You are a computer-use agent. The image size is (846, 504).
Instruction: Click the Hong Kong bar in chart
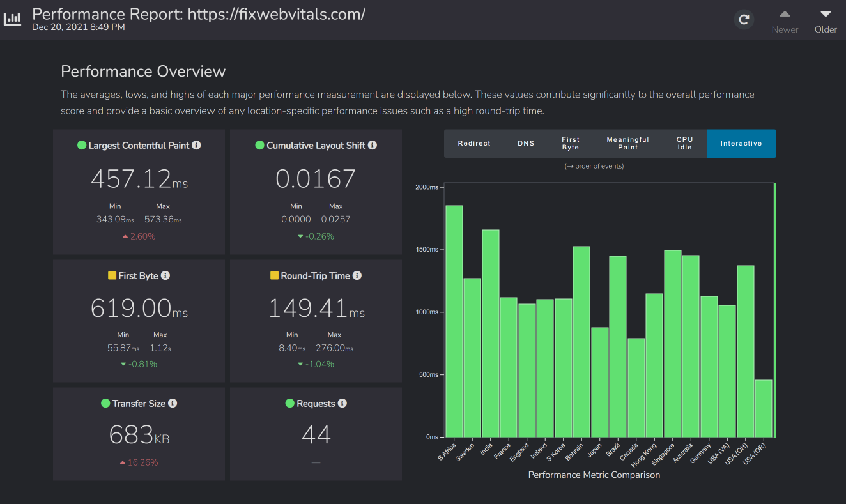click(x=654, y=365)
